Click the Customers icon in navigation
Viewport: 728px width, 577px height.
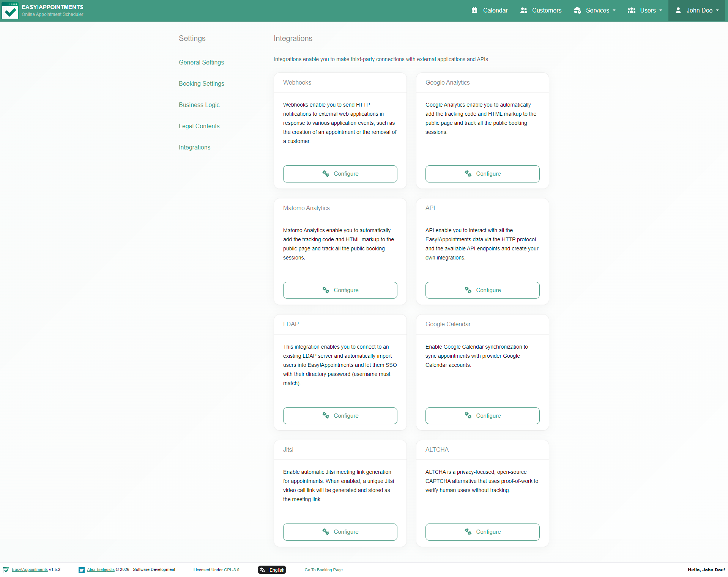click(x=524, y=10)
